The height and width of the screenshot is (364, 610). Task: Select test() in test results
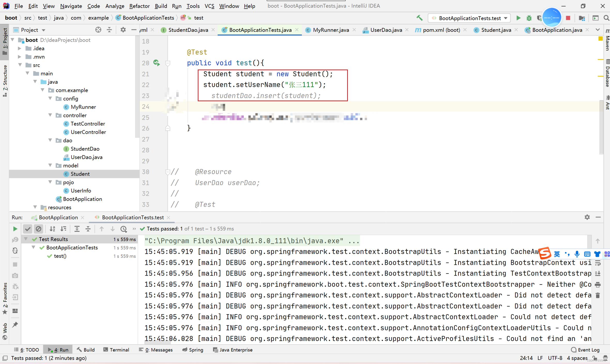pos(60,256)
